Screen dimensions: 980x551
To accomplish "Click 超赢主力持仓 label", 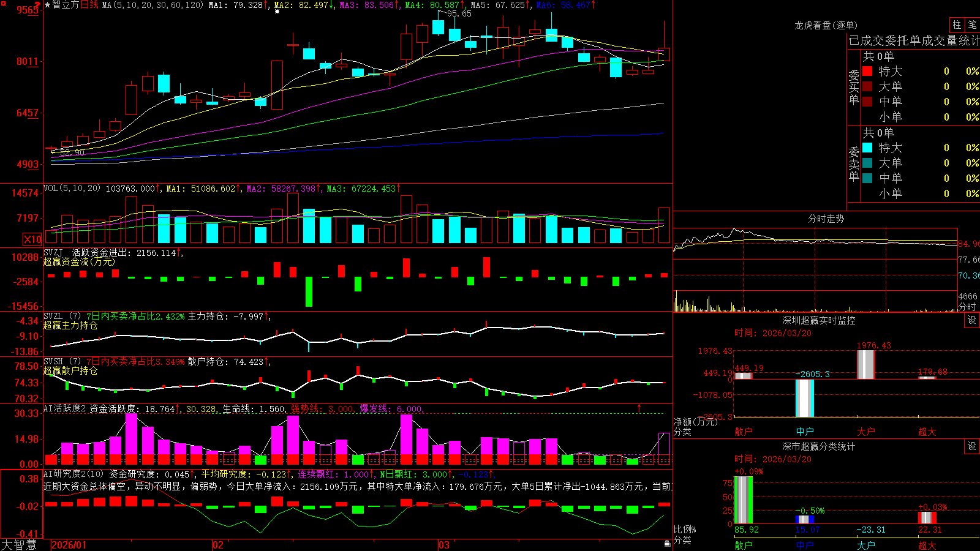I will click(70, 325).
